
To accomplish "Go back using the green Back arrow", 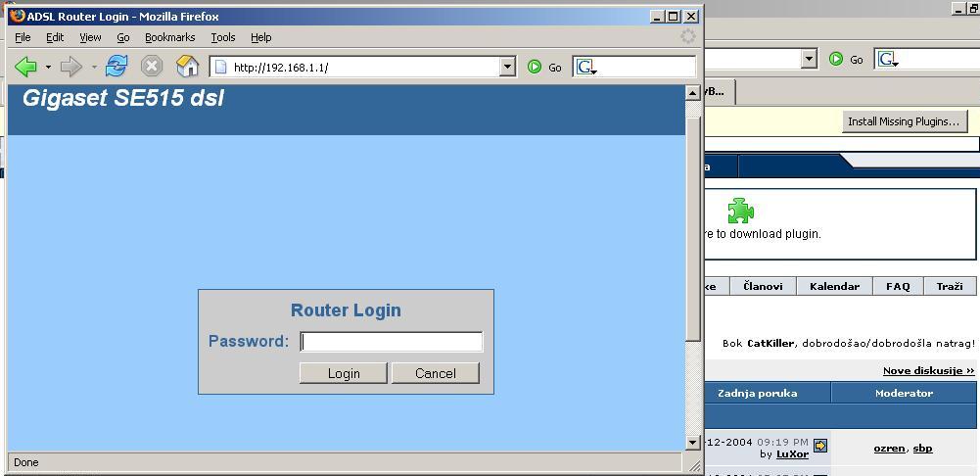I will coord(25,67).
